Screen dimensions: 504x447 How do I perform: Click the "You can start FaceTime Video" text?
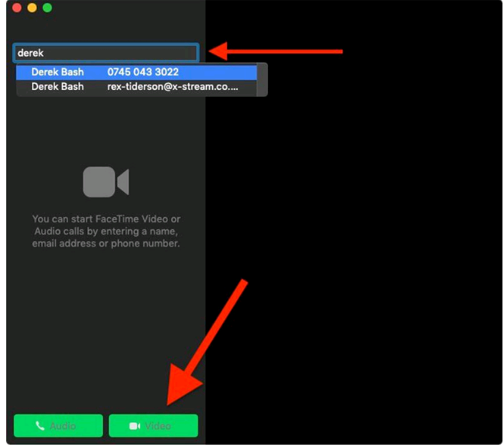click(x=106, y=231)
